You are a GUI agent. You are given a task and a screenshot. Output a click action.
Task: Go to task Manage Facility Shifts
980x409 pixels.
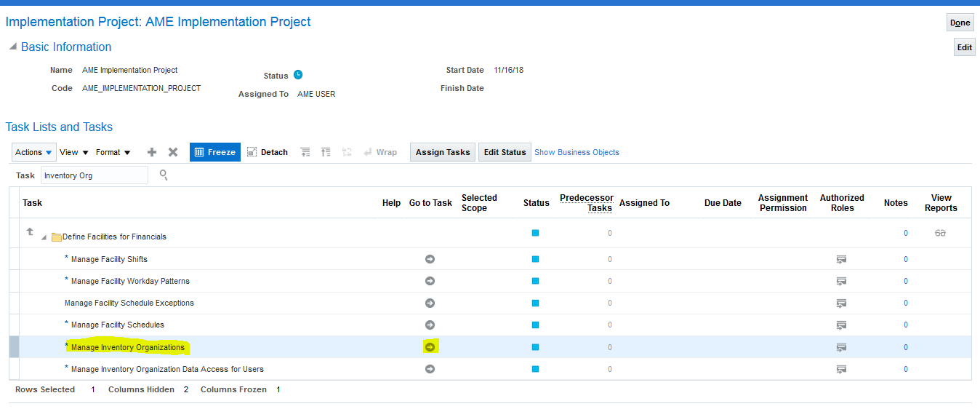tap(430, 259)
